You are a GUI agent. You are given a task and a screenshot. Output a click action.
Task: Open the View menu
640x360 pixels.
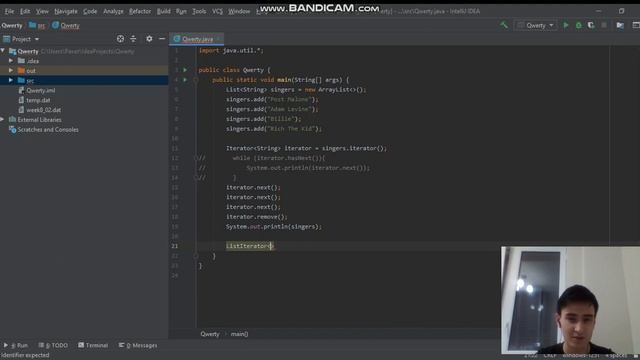coord(42,11)
